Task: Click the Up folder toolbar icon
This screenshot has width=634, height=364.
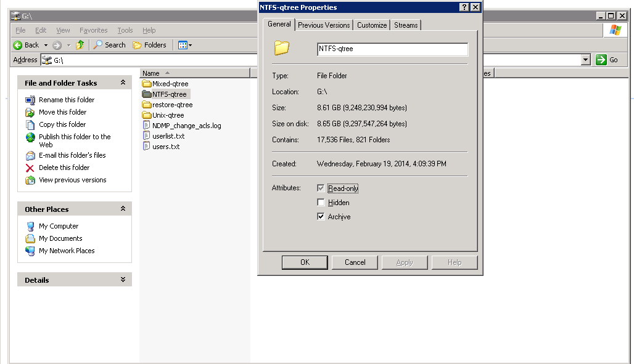Action: [x=80, y=45]
